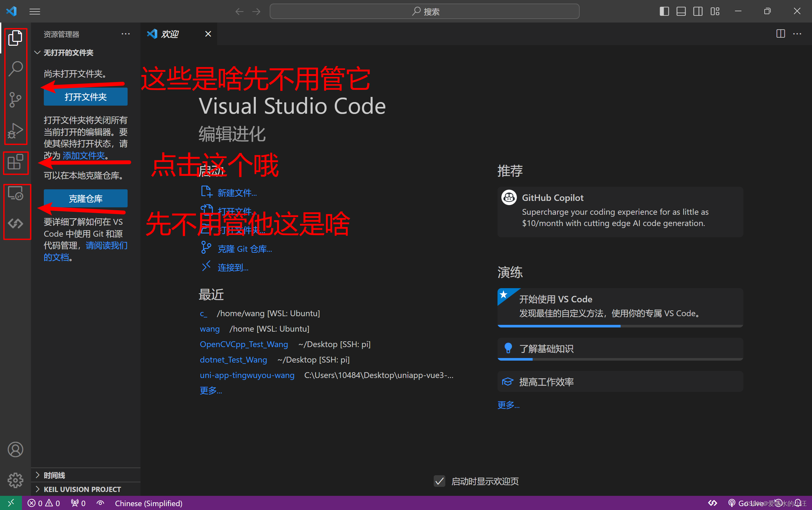Click the eye icon in status bar
The image size is (812, 510).
[100, 503]
